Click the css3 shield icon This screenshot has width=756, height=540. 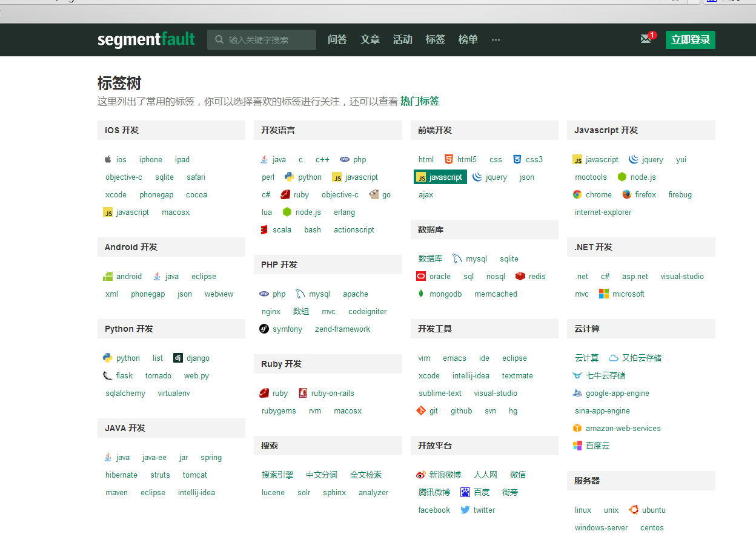(x=517, y=159)
